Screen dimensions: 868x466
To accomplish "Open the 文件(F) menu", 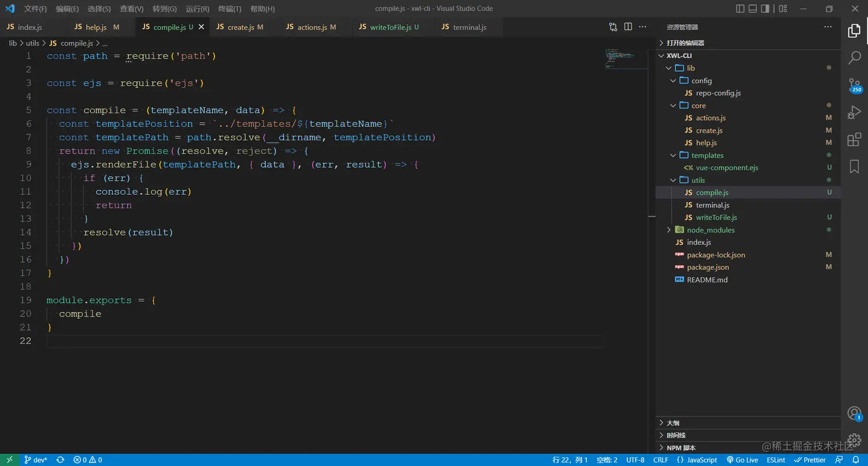I will pos(36,9).
